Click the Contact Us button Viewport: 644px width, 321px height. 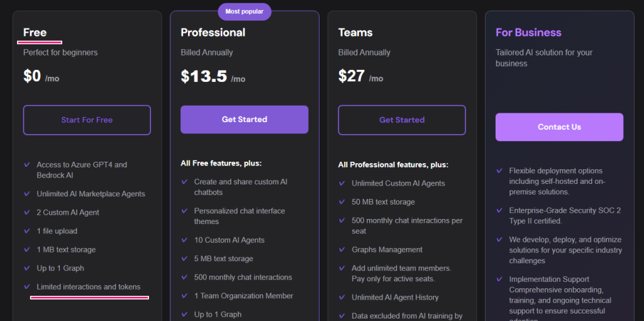point(559,127)
